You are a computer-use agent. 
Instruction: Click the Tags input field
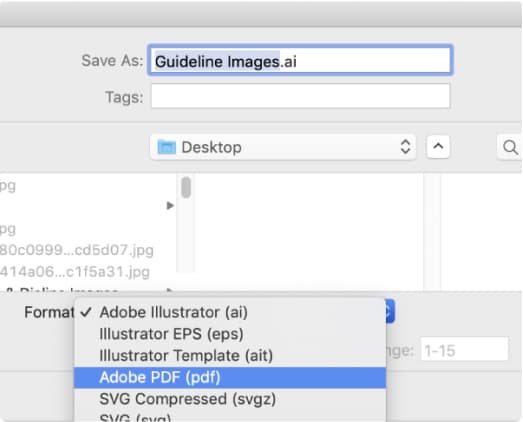pyautogui.click(x=300, y=96)
